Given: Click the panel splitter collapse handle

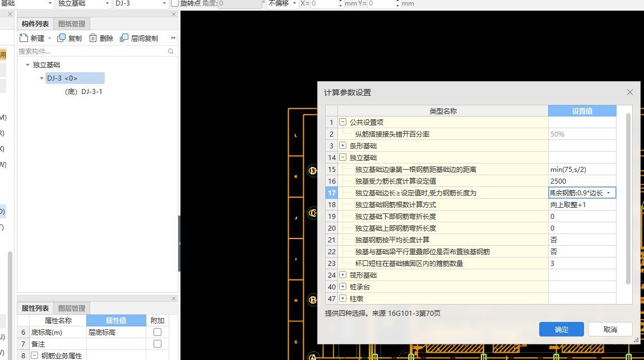Looking at the screenshot, I should click(179, 244).
